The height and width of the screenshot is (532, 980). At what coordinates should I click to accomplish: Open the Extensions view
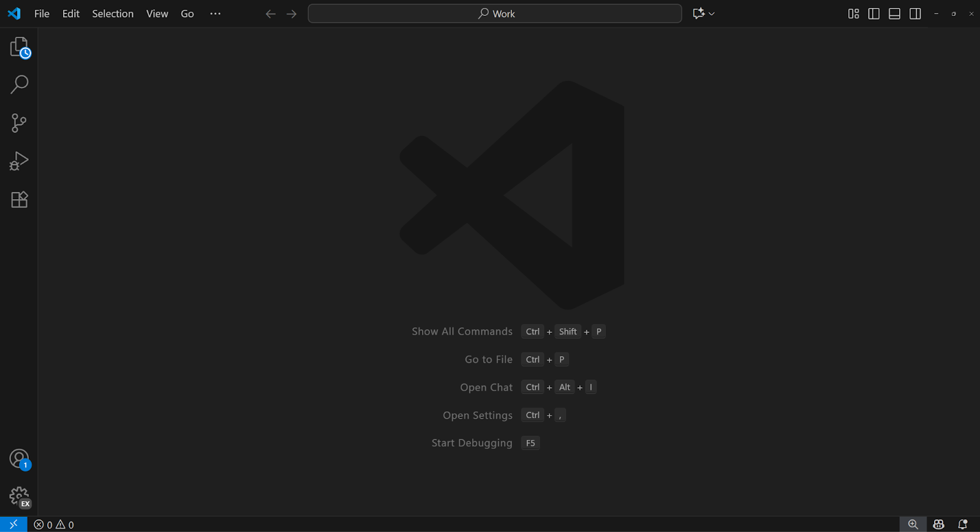coord(19,200)
